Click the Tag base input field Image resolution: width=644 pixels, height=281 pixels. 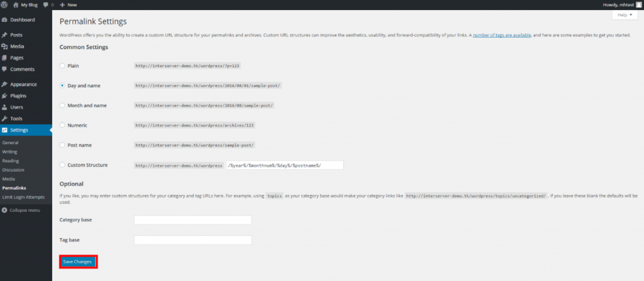click(192, 240)
